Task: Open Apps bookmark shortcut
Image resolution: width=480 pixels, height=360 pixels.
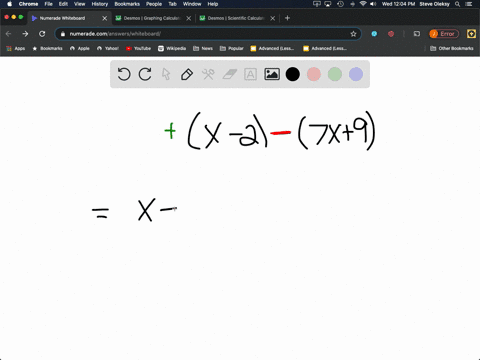Action: (x=16, y=48)
